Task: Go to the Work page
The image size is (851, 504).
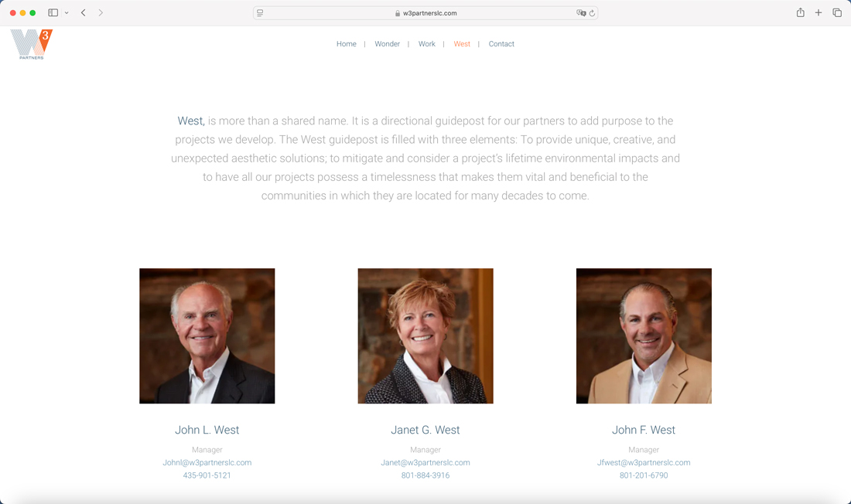Action: pos(426,44)
